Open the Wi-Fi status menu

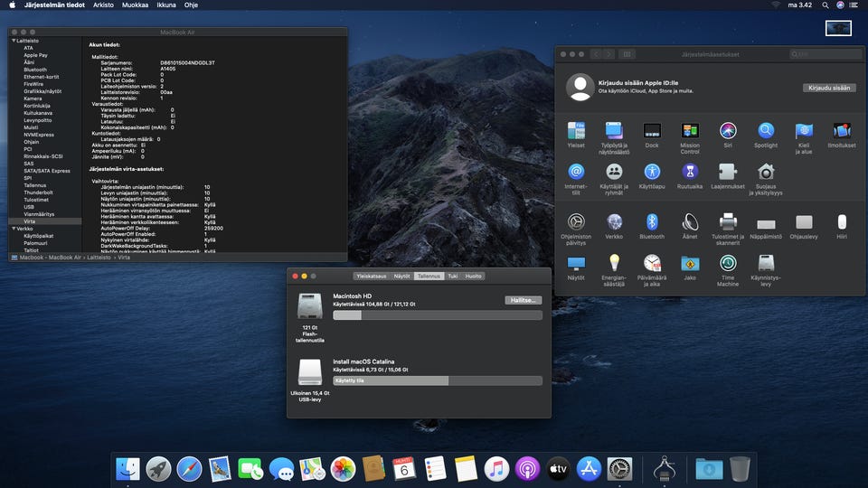coord(775,5)
